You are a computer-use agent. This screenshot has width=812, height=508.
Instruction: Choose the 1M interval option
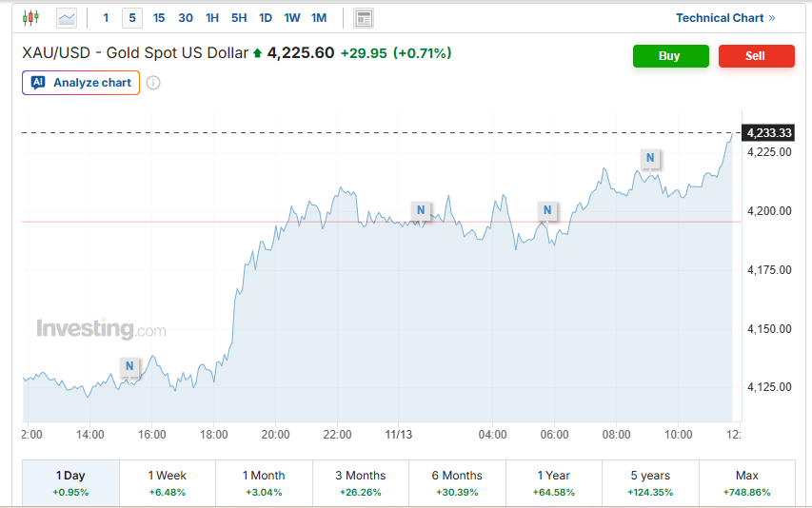click(318, 18)
